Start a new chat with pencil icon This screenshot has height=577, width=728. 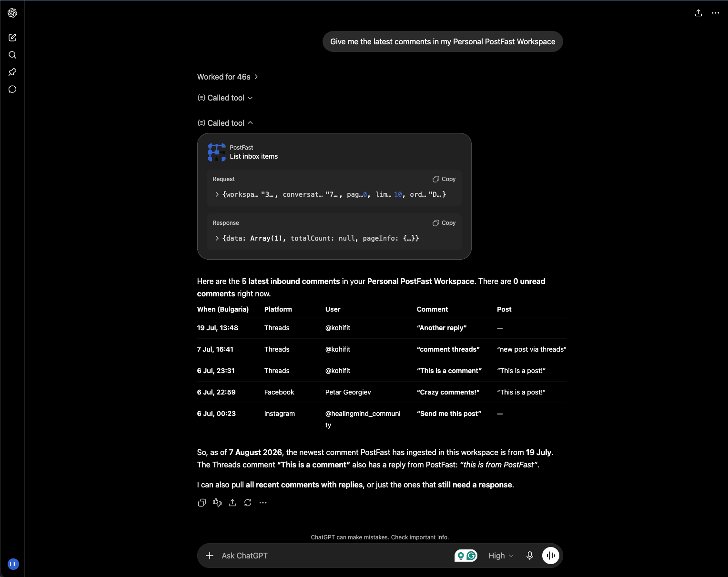pyautogui.click(x=12, y=38)
